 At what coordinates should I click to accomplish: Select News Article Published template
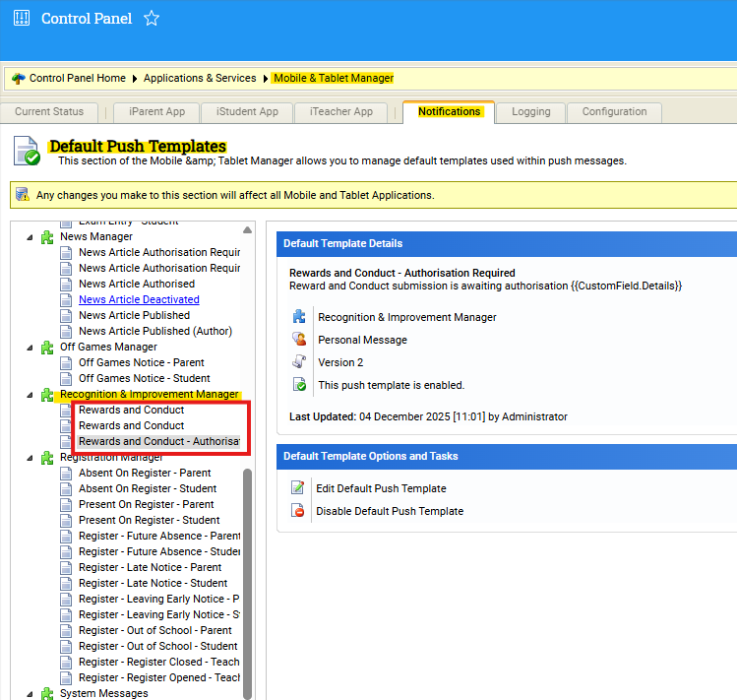click(x=135, y=315)
